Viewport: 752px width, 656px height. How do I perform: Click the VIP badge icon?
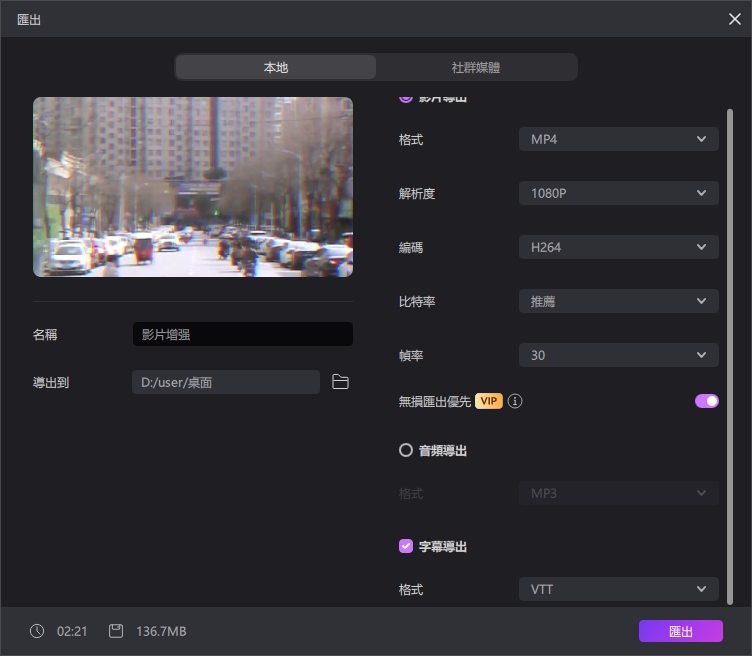point(488,401)
